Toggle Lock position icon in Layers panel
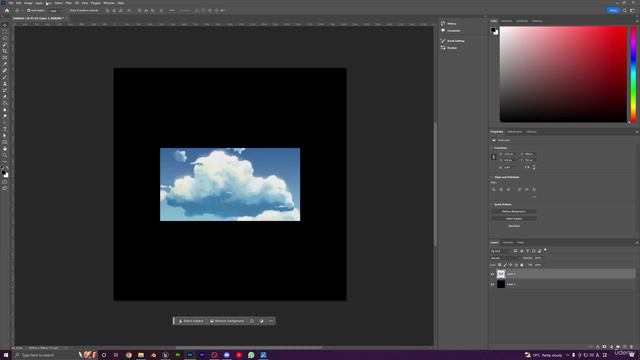Screen dimensions: 640x360 pos(511,265)
